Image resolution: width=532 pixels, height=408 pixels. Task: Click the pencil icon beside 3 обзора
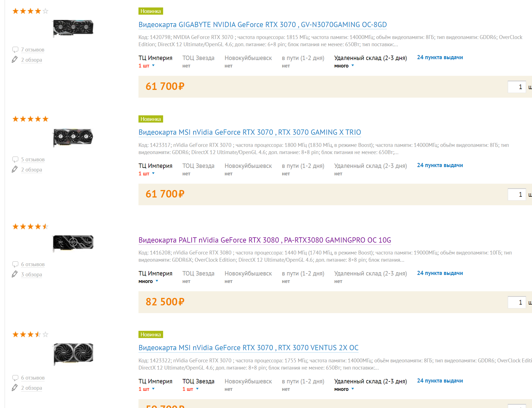pos(15,274)
